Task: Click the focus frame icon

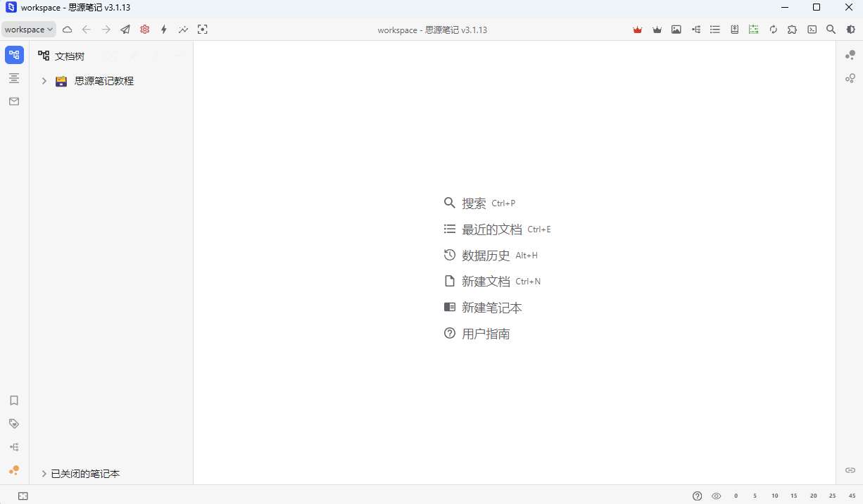Action: 203,30
